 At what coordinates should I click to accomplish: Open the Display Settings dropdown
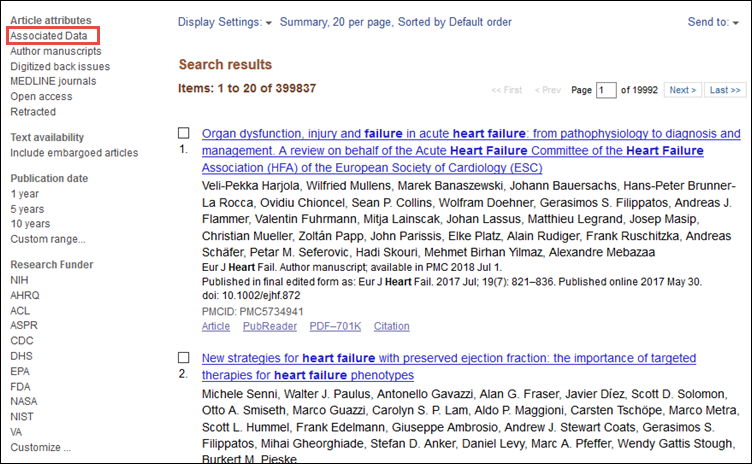click(224, 22)
